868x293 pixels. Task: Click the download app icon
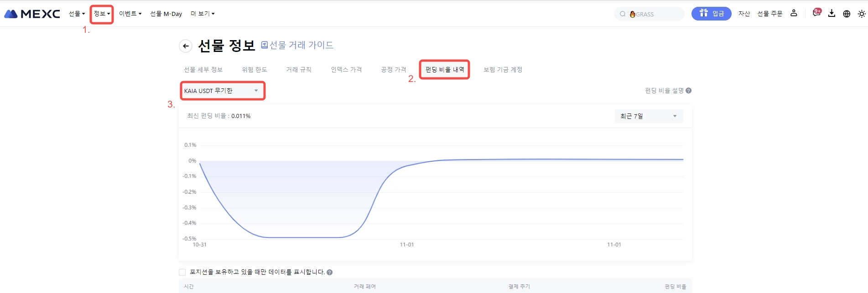coord(832,13)
